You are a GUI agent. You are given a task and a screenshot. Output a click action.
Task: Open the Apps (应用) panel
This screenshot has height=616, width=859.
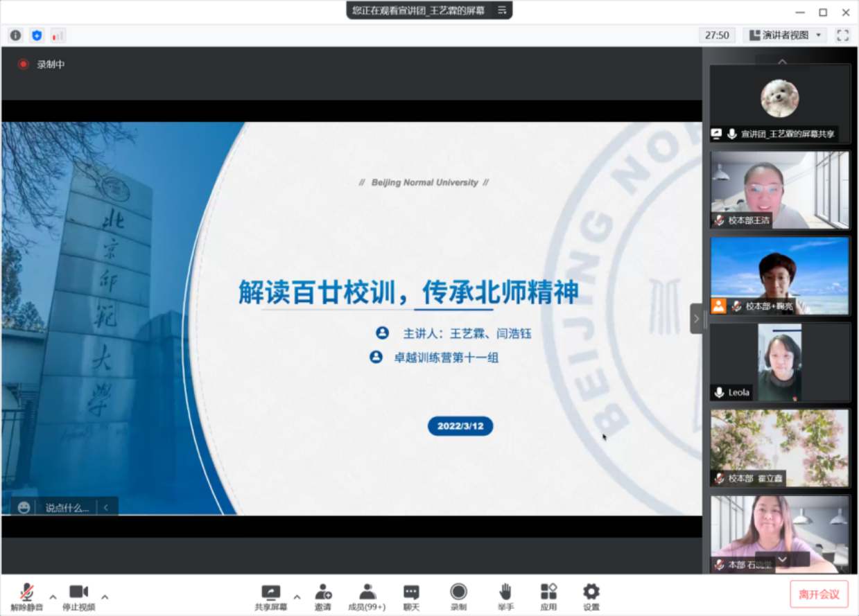(x=548, y=597)
